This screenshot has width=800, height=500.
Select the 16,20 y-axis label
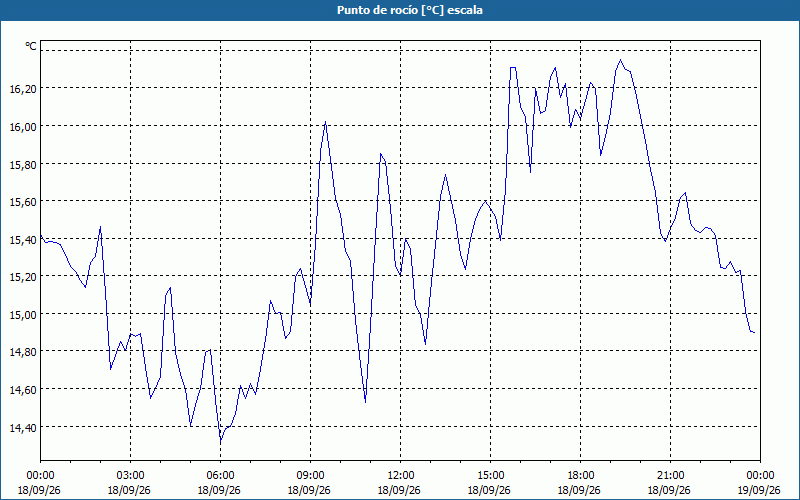pyautogui.click(x=23, y=89)
